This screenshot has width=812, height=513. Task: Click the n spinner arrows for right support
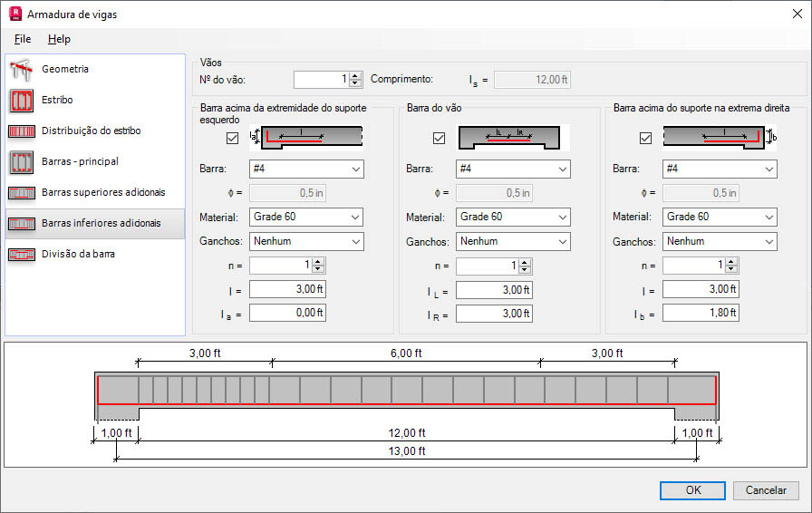click(x=731, y=266)
